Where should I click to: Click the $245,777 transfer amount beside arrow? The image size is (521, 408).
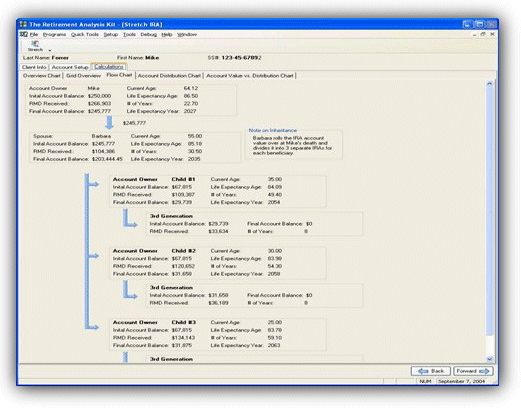click(x=134, y=123)
